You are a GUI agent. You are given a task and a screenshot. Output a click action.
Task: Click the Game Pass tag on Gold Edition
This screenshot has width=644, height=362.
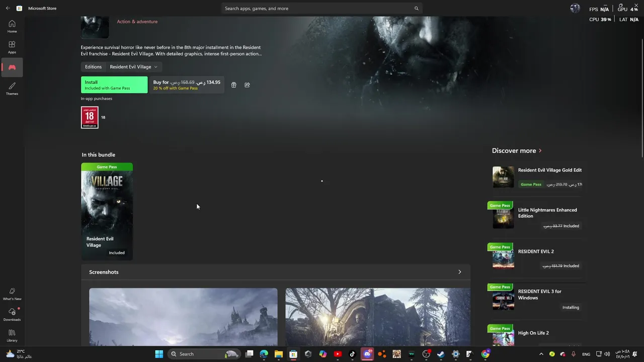point(531,185)
